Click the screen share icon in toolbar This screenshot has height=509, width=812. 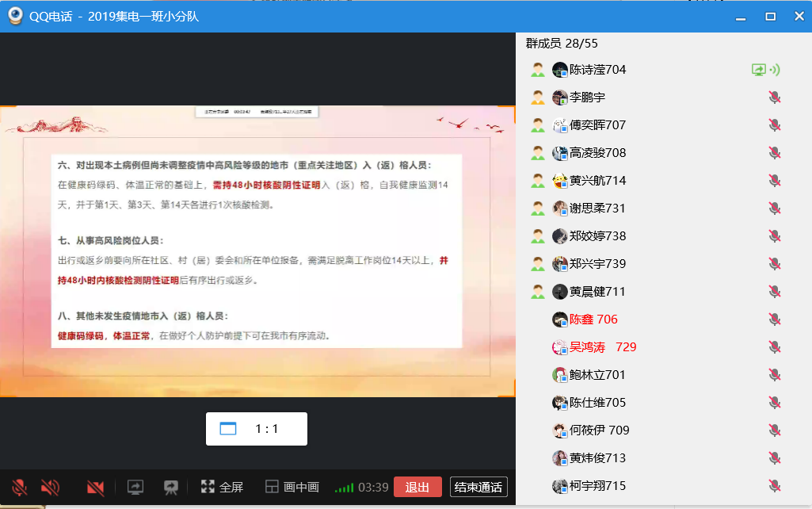point(135,487)
